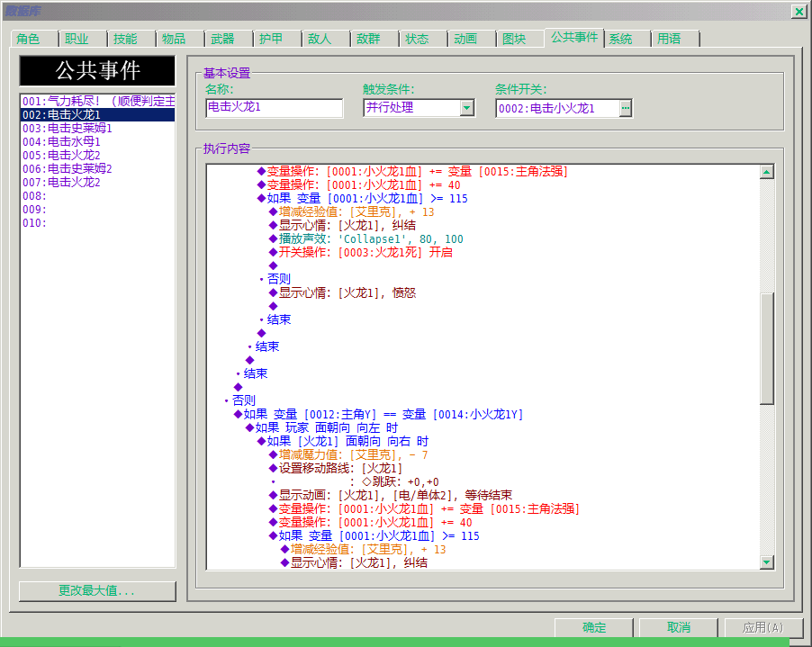Switch to the 图块 tab
Image resolution: width=812 pixels, height=647 pixels.
point(520,39)
